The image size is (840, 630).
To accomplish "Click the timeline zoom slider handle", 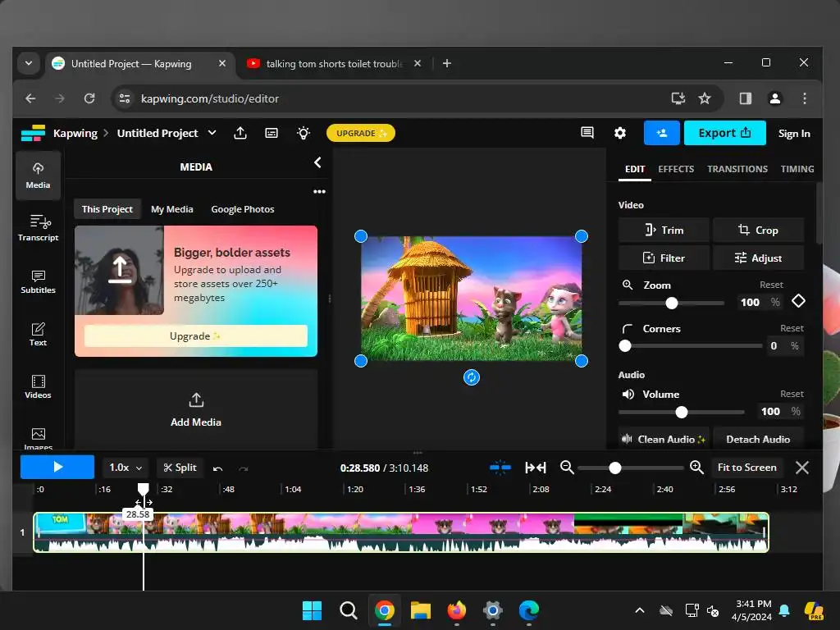I will pos(615,468).
